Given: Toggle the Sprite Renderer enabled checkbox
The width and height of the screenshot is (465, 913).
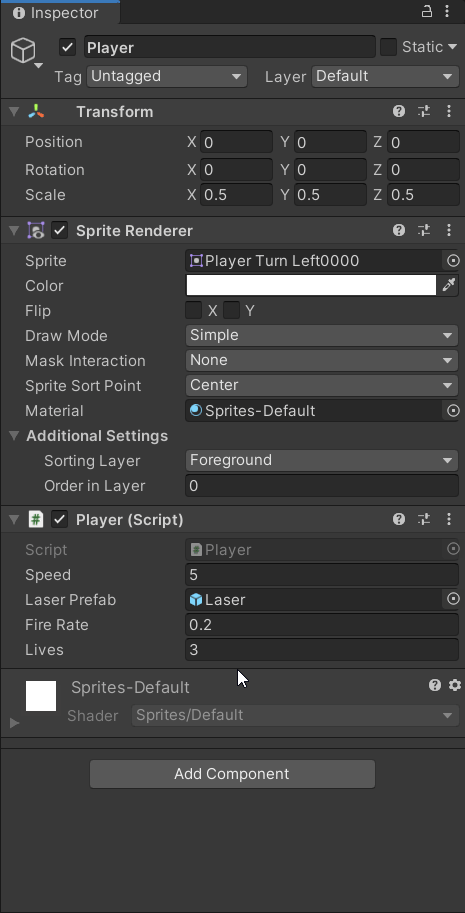Looking at the screenshot, I should click(x=60, y=230).
